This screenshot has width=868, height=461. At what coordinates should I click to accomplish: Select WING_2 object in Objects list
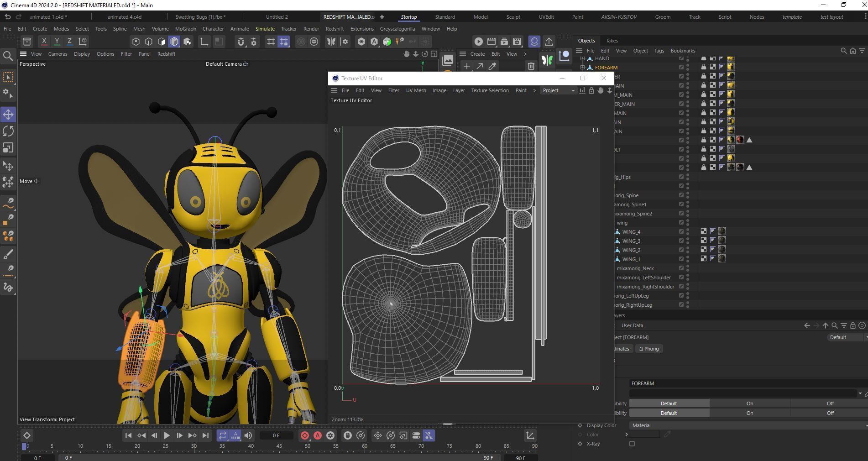coord(631,250)
